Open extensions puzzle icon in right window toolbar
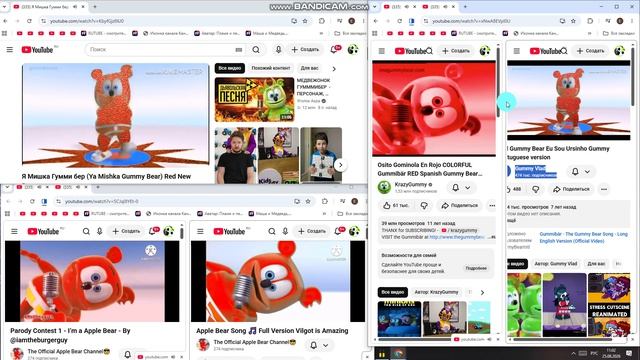640x360 pixels. [590, 21]
